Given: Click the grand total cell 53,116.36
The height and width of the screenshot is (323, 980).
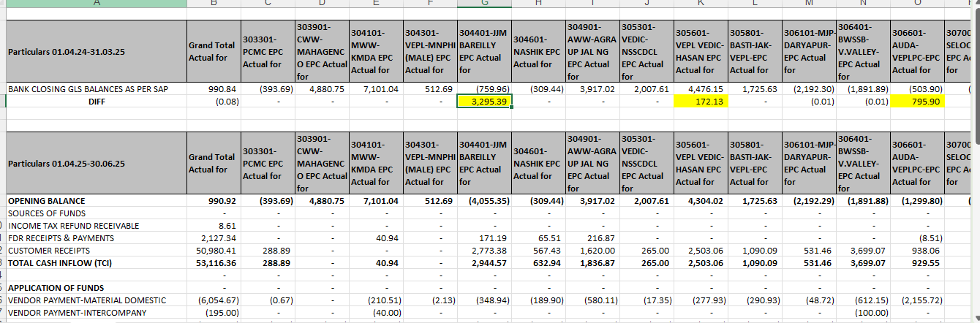Looking at the screenshot, I should pos(211,263).
